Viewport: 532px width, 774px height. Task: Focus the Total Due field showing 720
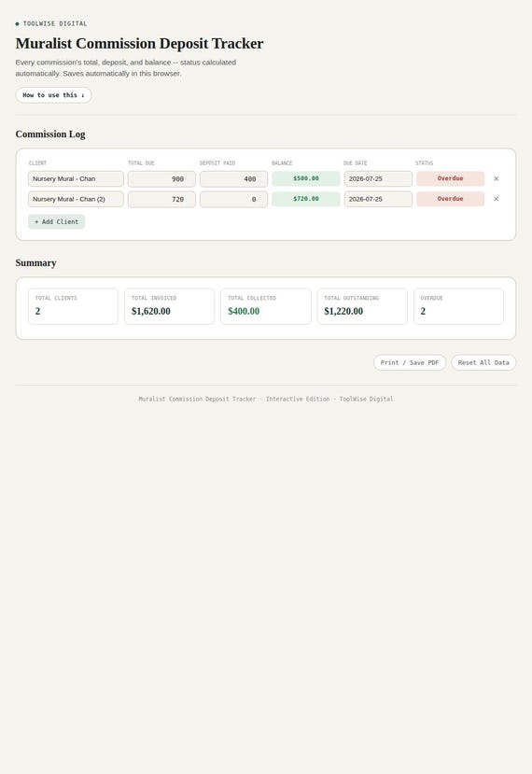tap(161, 199)
